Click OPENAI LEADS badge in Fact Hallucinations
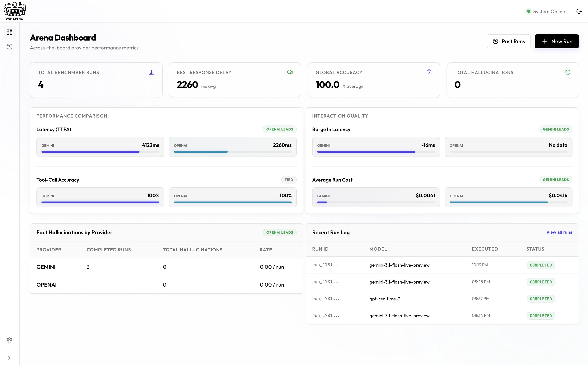 (x=279, y=232)
